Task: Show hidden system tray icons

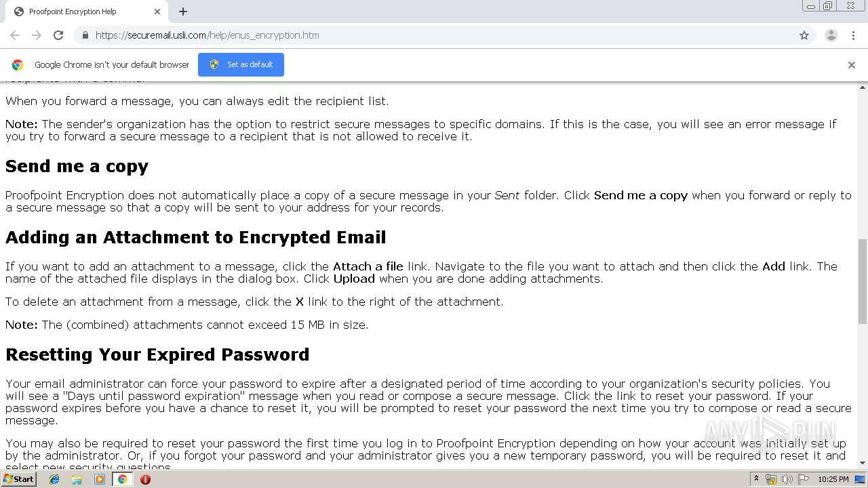Action: [x=756, y=479]
